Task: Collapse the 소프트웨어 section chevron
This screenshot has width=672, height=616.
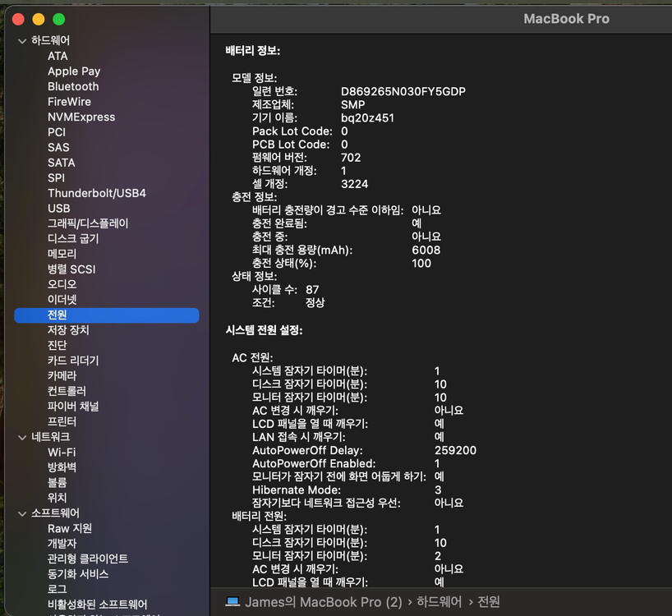Action: coord(22,513)
